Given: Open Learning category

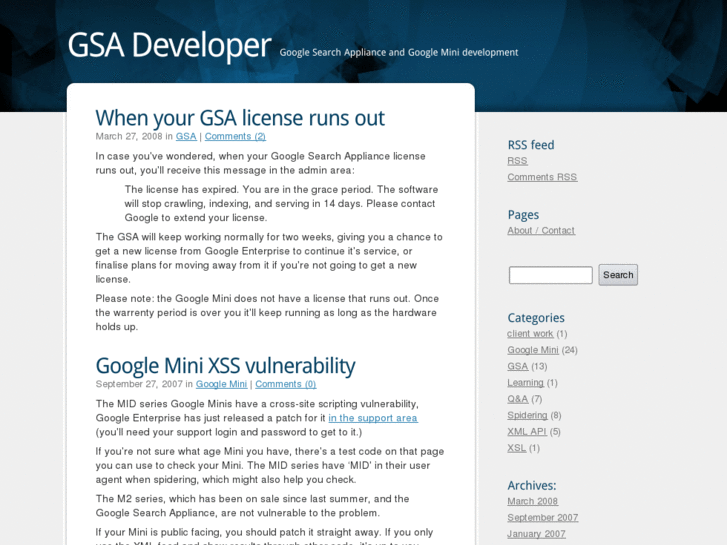Looking at the screenshot, I should [x=525, y=383].
